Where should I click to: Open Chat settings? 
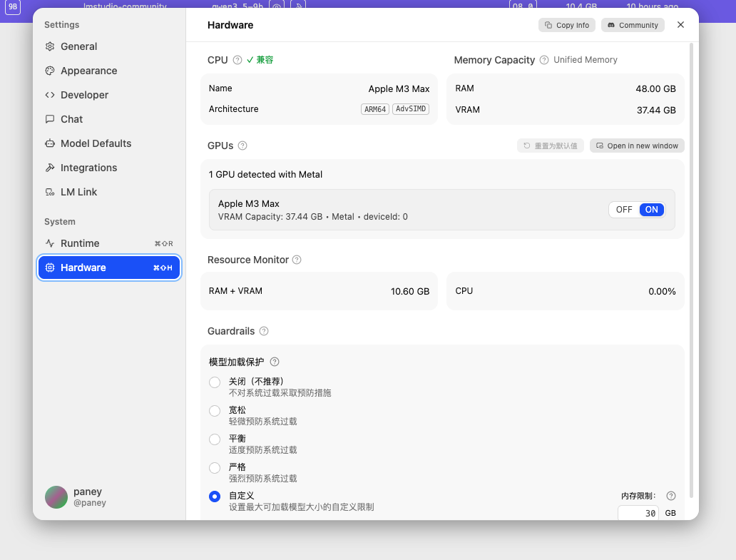(x=109, y=119)
